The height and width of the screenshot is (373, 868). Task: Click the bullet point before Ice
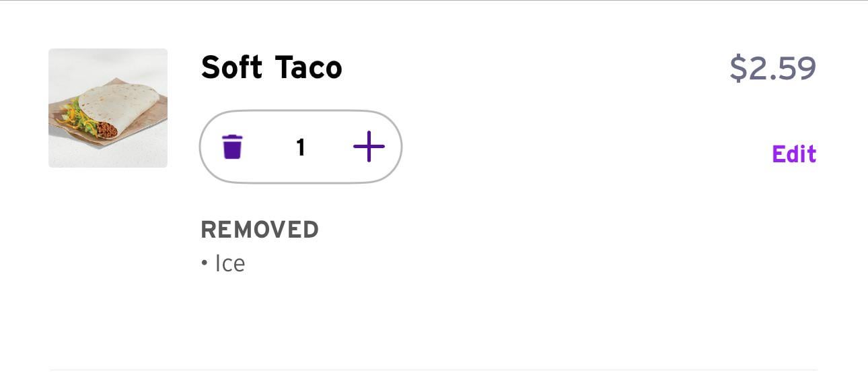coord(205,264)
